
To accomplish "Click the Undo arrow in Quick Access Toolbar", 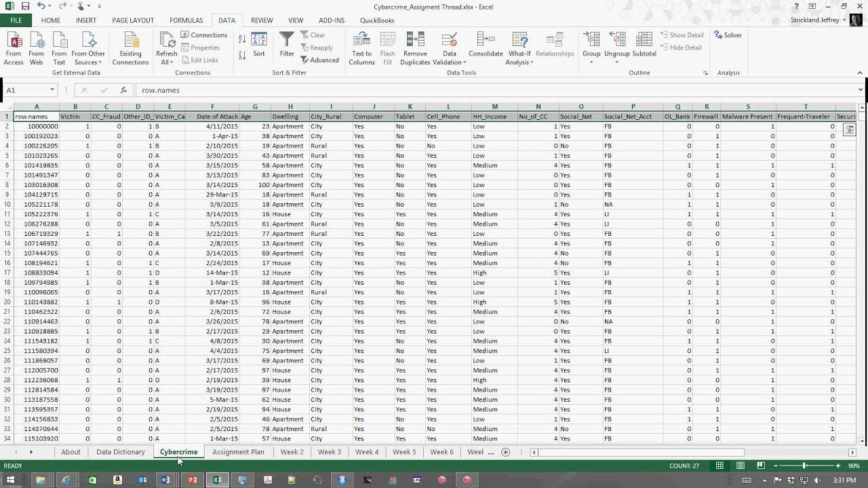I will click(41, 6).
